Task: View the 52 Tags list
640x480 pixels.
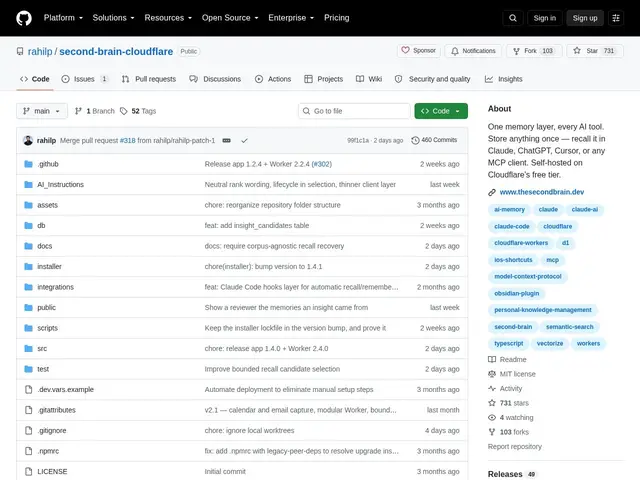Action: tap(138, 111)
